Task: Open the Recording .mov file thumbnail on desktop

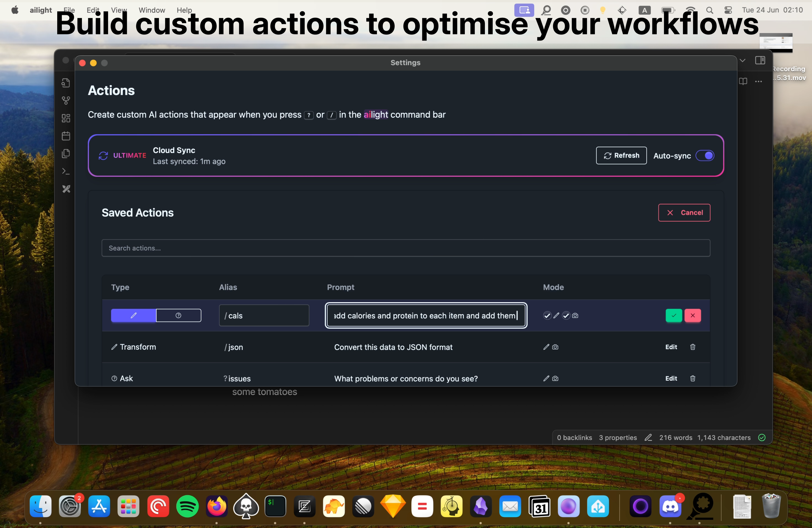Action: pos(776,42)
